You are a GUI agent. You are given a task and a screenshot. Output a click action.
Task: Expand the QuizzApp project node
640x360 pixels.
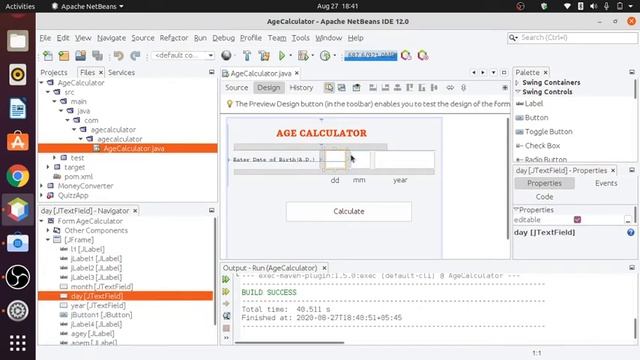click(42, 195)
